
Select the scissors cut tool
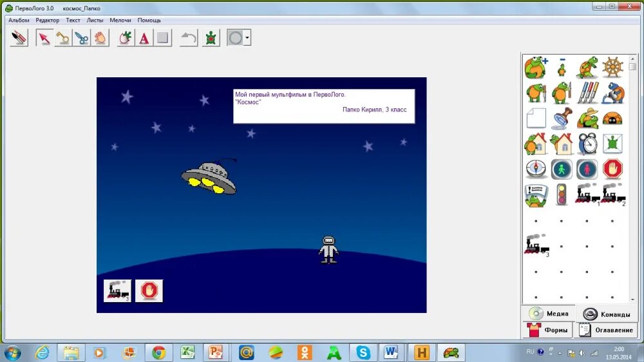(82, 38)
